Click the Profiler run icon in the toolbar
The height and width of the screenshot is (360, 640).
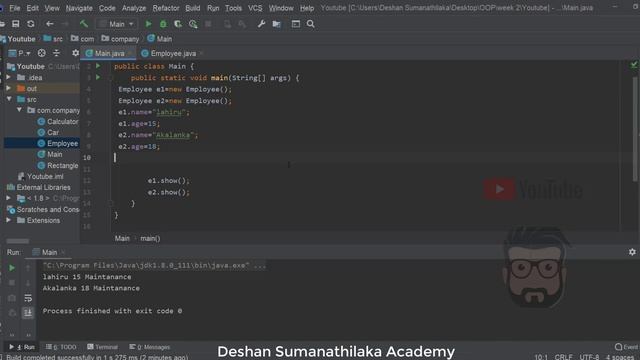coord(193,24)
